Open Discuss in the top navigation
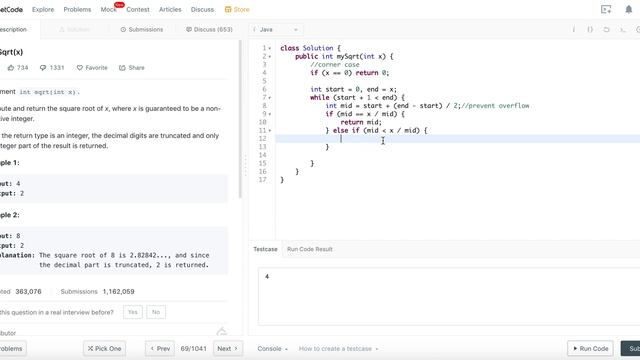Viewport: 640px width, 360px height. 202,9
